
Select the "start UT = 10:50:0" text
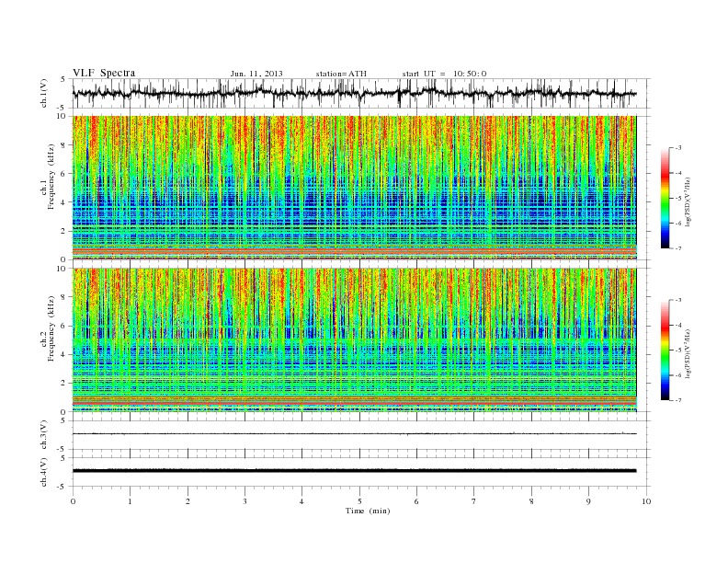(444, 74)
